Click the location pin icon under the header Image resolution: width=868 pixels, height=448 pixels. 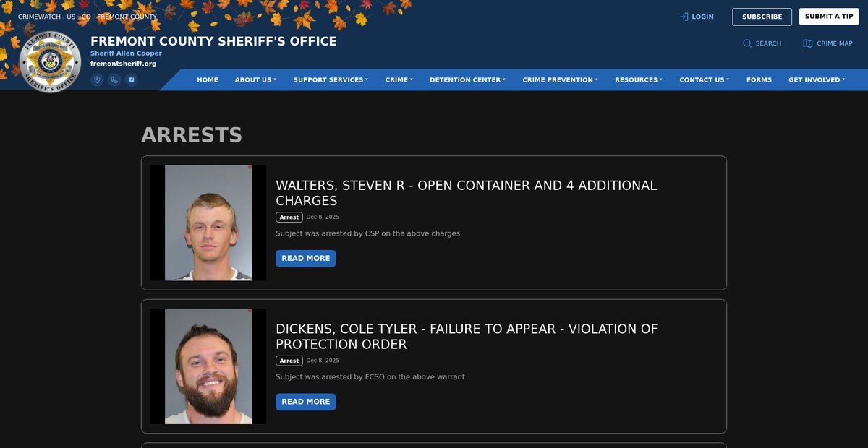click(x=97, y=79)
